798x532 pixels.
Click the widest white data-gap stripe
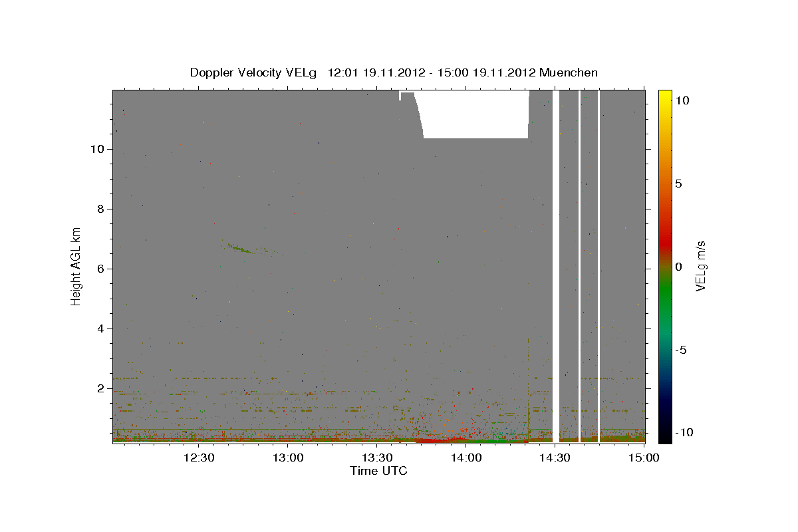coord(556,266)
